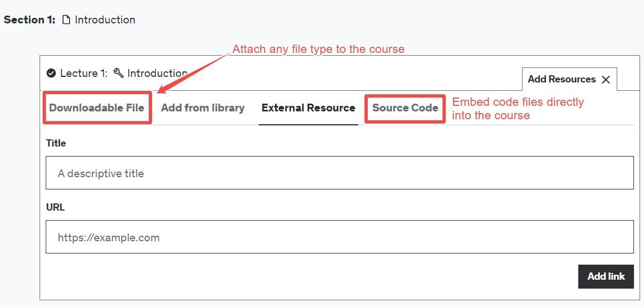This screenshot has width=644, height=307.
Task: Click the checkmark icon beside Lecture 1
Action: point(51,73)
